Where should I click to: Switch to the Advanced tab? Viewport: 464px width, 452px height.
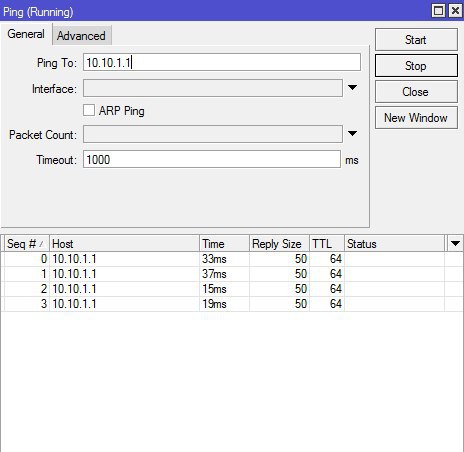(x=81, y=36)
